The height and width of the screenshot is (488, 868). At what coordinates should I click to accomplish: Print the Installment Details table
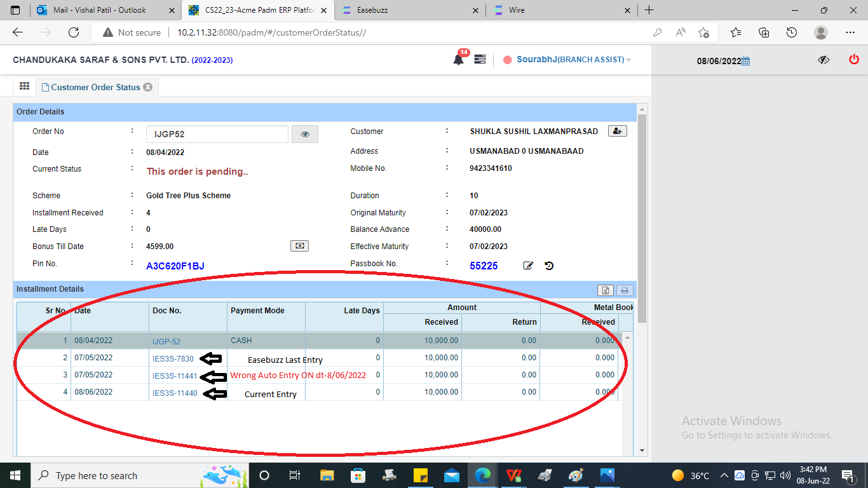(x=625, y=290)
